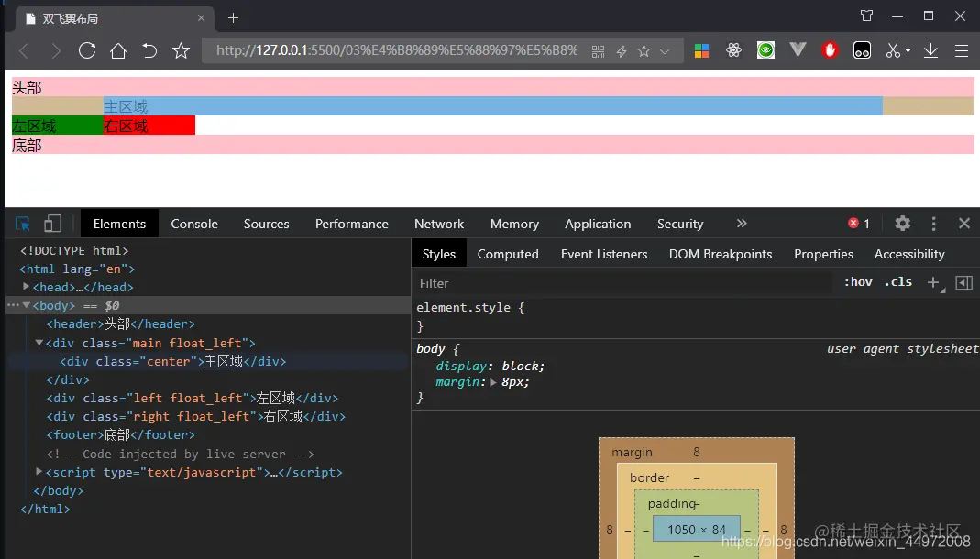Toggle the :hov element state panel
This screenshot has width=980, height=559.
pyautogui.click(x=858, y=282)
